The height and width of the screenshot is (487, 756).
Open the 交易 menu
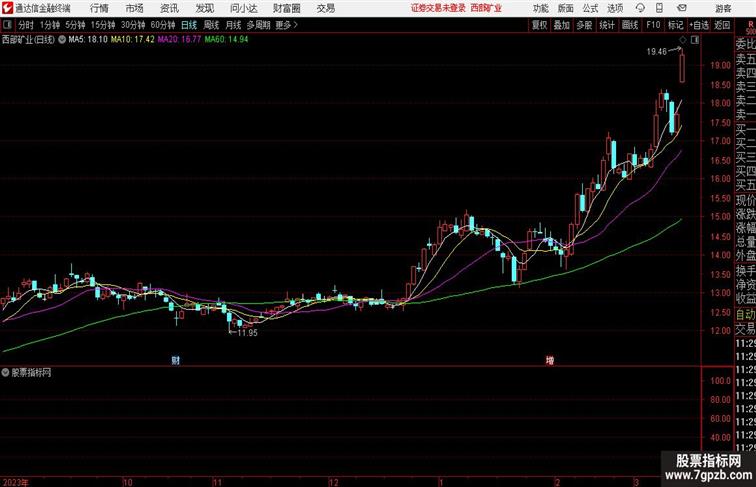pos(325,8)
